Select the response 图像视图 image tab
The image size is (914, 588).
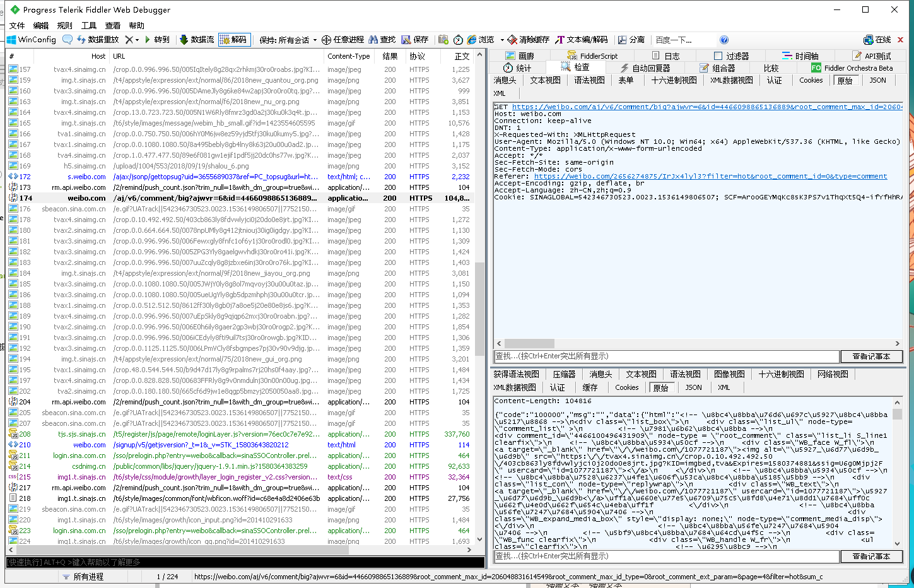click(730, 374)
